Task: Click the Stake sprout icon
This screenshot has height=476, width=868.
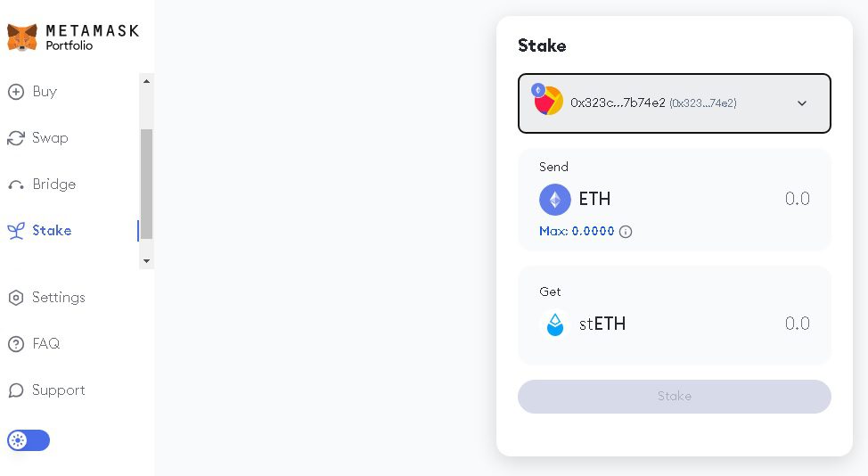Action: (16, 231)
